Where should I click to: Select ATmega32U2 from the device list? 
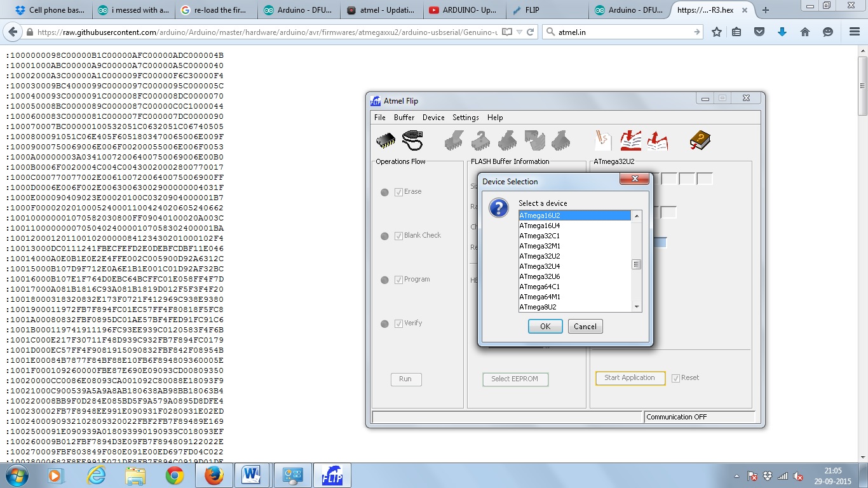(539, 256)
